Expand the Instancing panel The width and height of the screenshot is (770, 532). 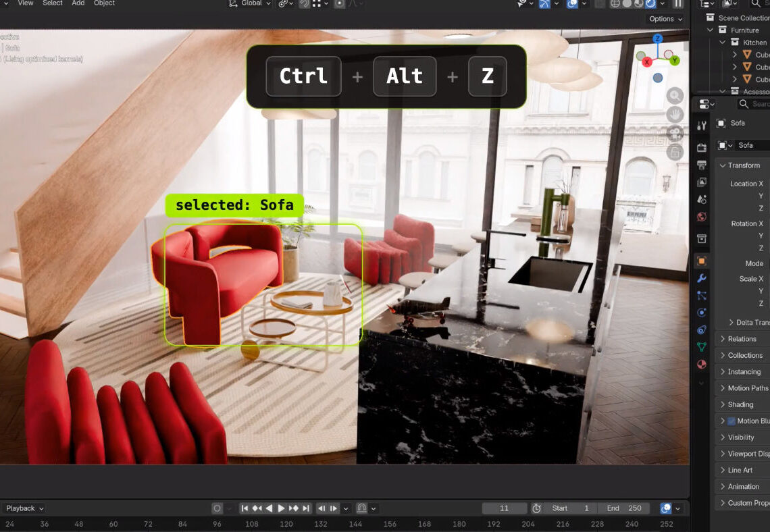point(742,372)
